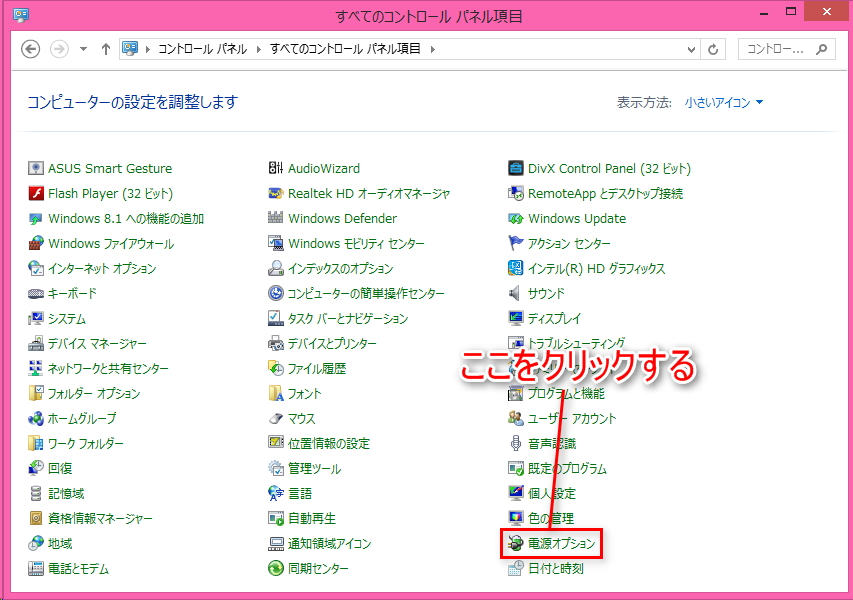
Task: Open the システム icon
Action: click(36, 319)
